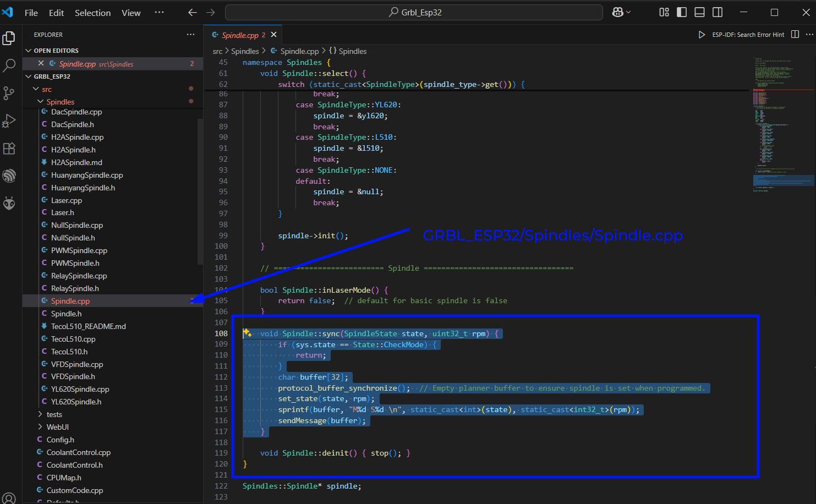Image resolution: width=816 pixels, height=504 pixels.
Task: Collapse the src folder
Action: click(x=47, y=89)
